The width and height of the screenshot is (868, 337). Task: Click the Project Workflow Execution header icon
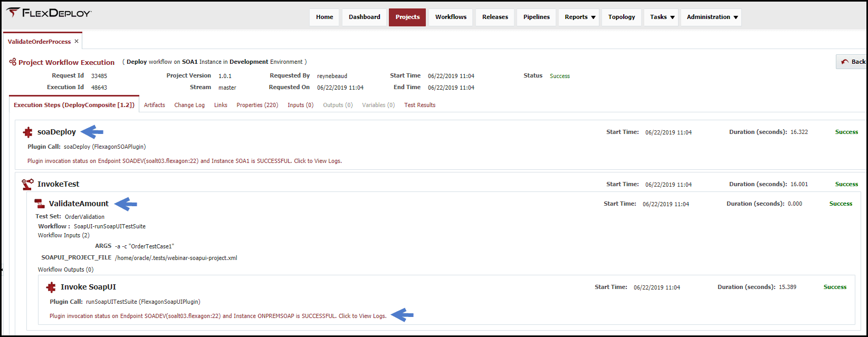[13, 62]
